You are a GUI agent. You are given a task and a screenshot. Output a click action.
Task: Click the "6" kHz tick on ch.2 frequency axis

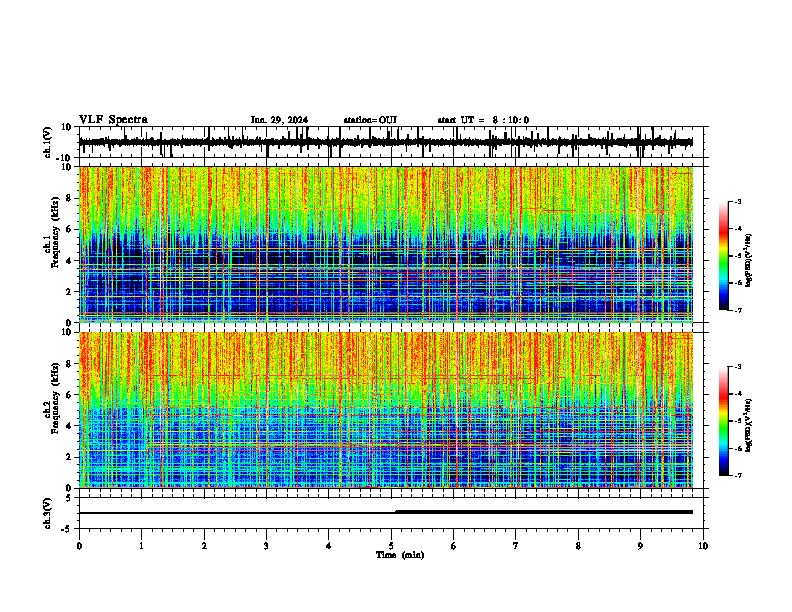(x=69, y=395)
